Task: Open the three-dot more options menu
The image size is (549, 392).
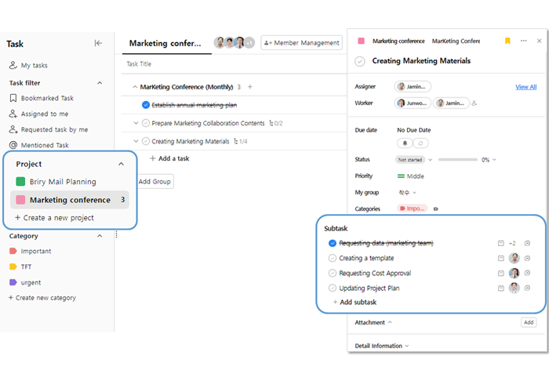Action: 523,41
